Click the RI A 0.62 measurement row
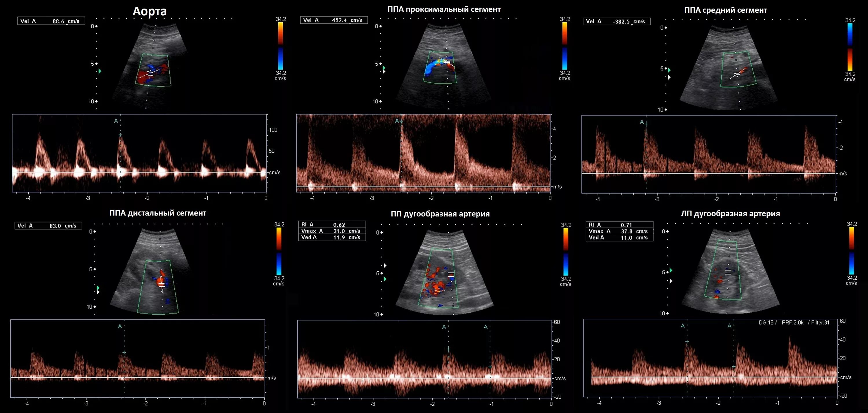The image size is (868, 413). click(332, 225)
